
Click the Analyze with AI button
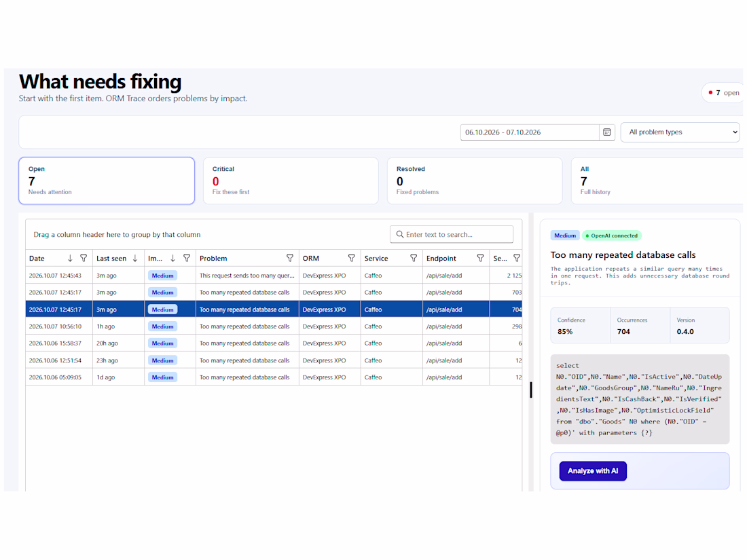point(593,471)
